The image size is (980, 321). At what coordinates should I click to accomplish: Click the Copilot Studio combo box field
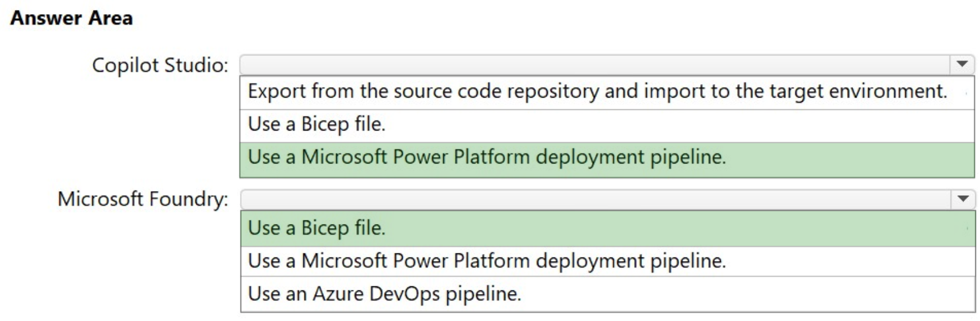[607, 64]
